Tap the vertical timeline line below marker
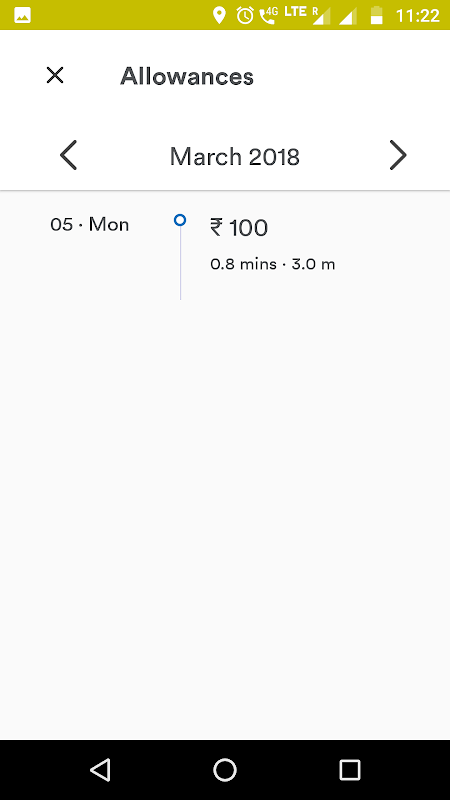The image size is (450, 800). click(x=181, y=263)
